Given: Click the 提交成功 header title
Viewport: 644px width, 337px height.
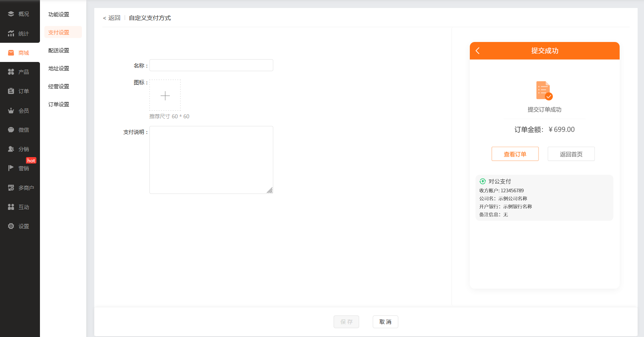Looking at the screenshot, I should 545,51.
